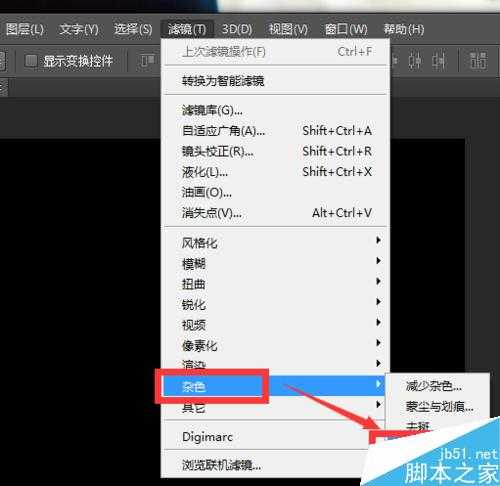Viewport: 500px width, 486px height.
Task: Select 自适应广角(A)... filter
Action: pos(275,131)
